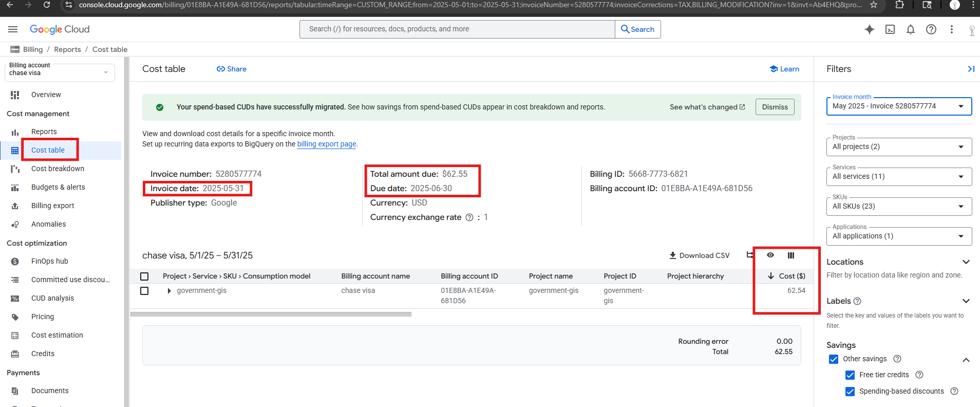Open Credits in the sidebar
This screenshot has height=407, width=980.
43,354
